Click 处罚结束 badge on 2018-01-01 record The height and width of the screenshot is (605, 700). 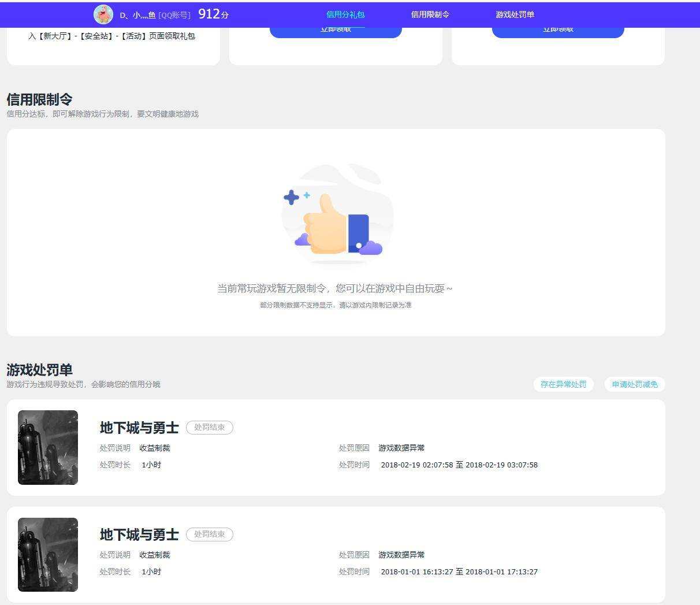[210, 535]
